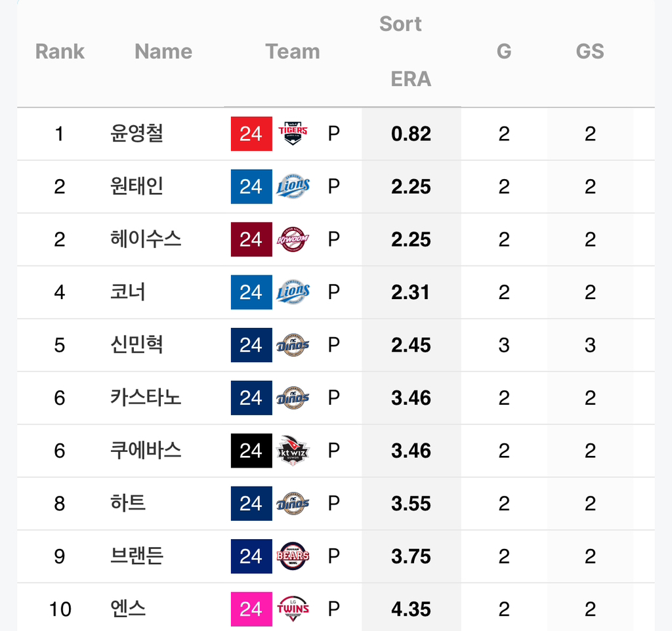The image size is (672, 631).
Task: Select the 0.82 ERA cell for 윤영철
Action: 411,134
